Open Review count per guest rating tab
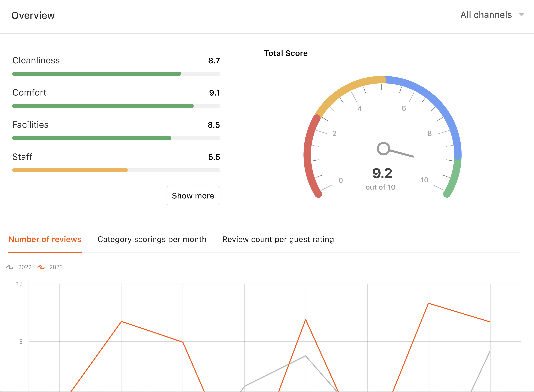Viewport: 534px width, 392px height. pos(278,239)
